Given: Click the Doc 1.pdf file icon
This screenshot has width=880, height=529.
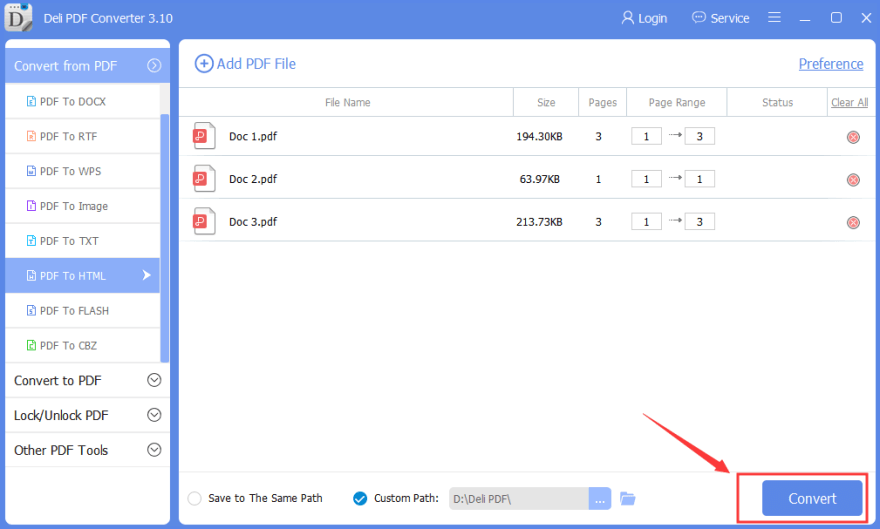Looking at the screenshot, I should (x=204, y=136).
